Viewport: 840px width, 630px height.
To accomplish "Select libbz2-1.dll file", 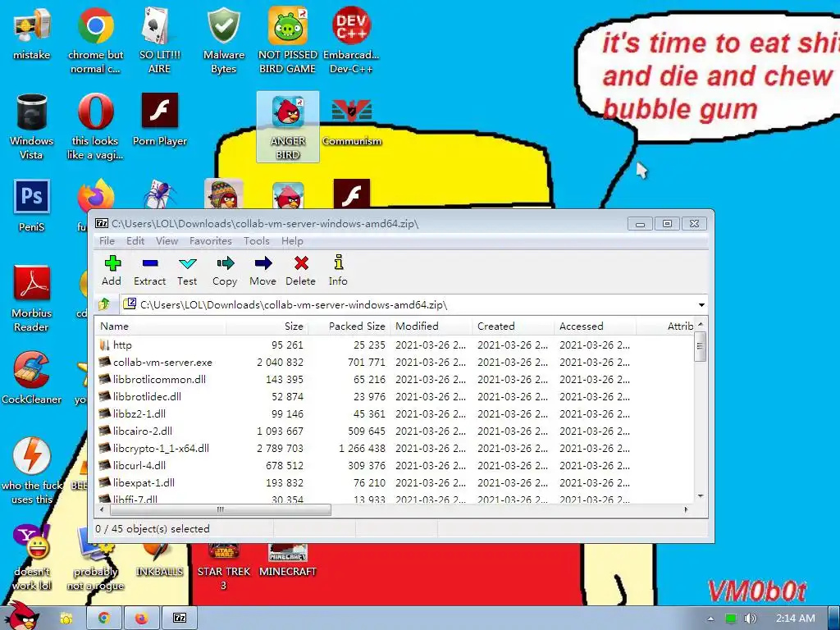I will [x=395, y=413].
